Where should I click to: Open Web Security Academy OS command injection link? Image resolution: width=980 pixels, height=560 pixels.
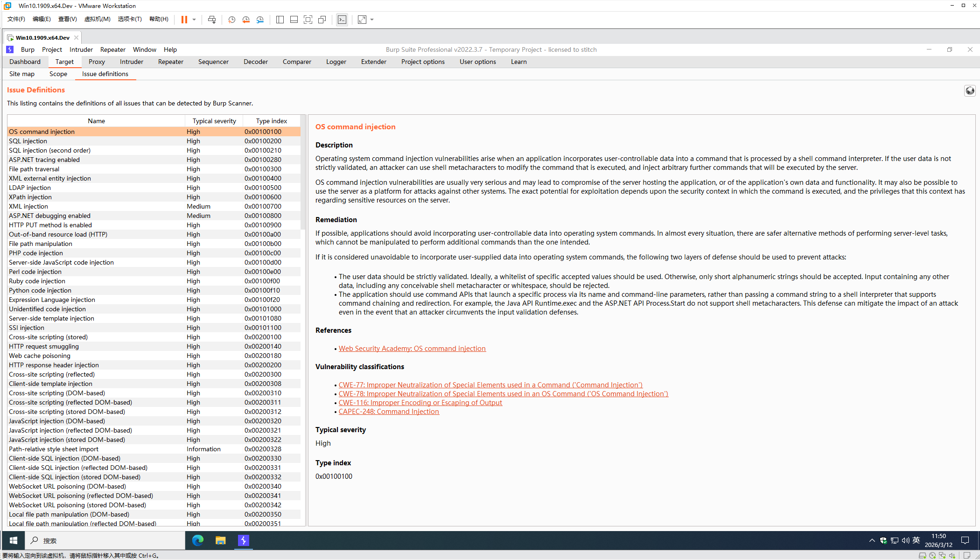click(x=412, y=349)
